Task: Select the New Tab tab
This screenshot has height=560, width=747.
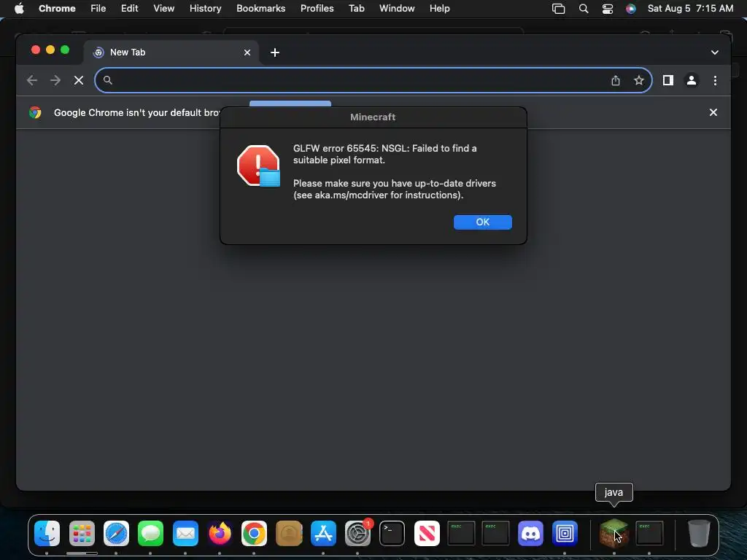Action: pyautogui.click(x=171, y=52)
